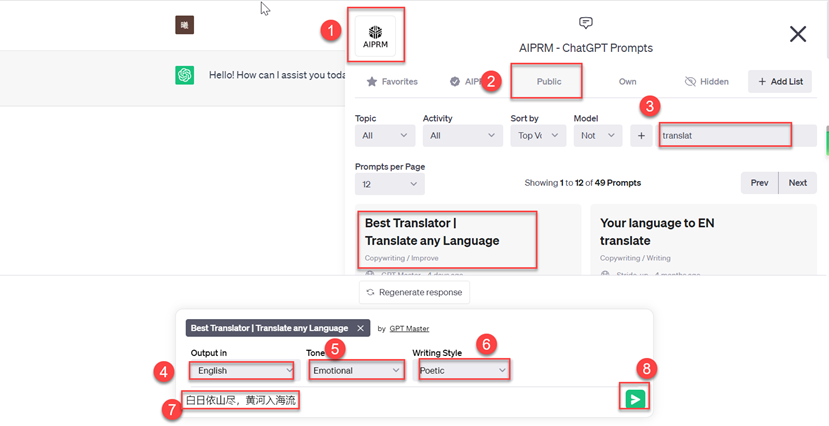Viewport: 829px width, 426px height.
Task: Click the crossed-eye icon beside Hidden
Action: [x=690, y=81]
